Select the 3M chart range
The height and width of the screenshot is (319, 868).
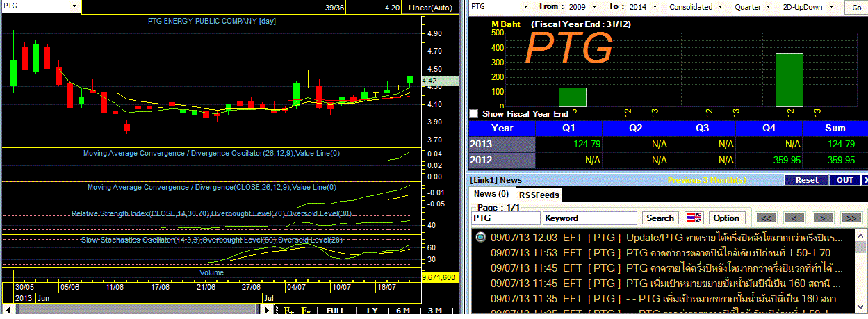pyautogui.click(x=435, y=311)
